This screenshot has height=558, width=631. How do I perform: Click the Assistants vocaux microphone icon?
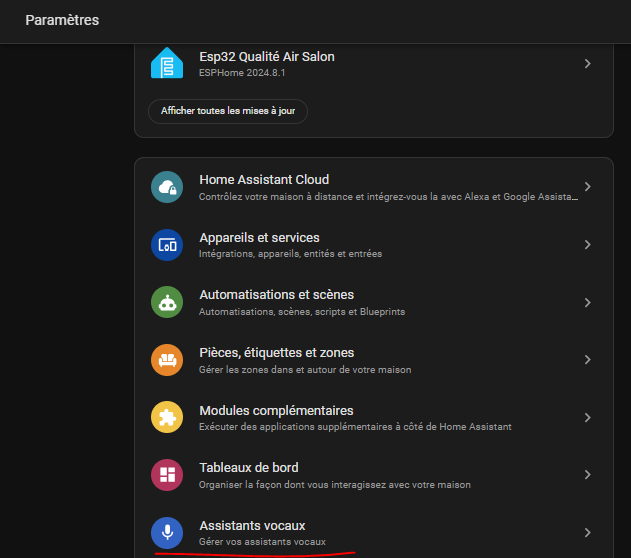tap(167, 533)
